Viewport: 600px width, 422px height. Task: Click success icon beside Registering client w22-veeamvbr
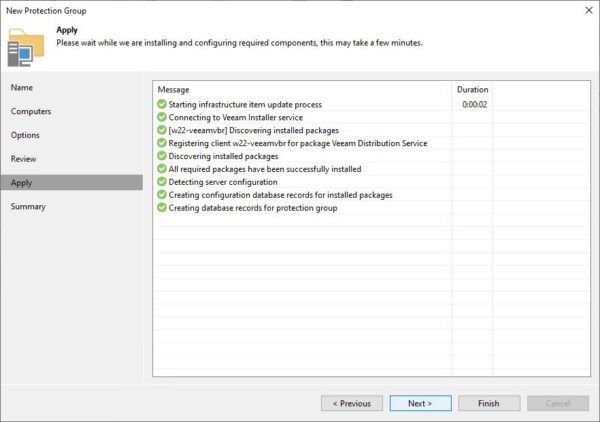click(162, 143)
